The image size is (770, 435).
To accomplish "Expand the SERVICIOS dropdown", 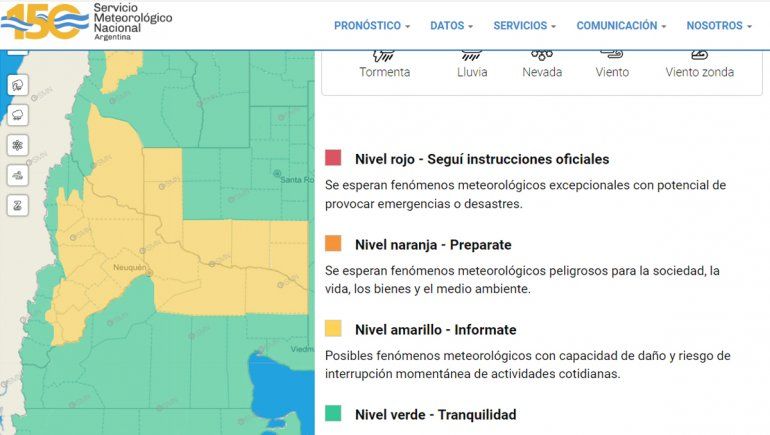I will pyautogui.click(x=524, y=26).
